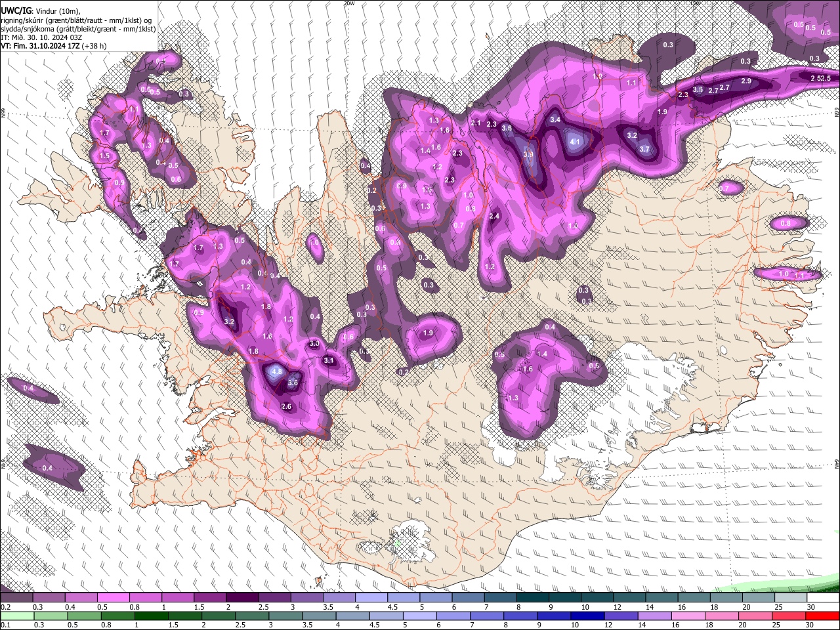Click the 'VT: Fim. 31.10.2024 17Z (+38 h)' line

point(54,46)
